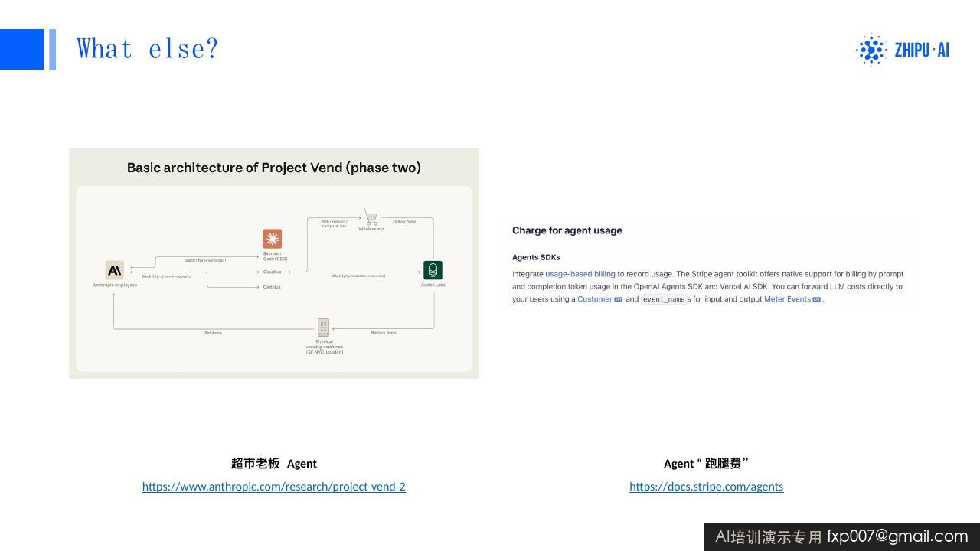Screen dimensions: 980x551
Task: Click the Charge for agent usage screenshot
Action: pyautogui.click(x=708, y=262)
